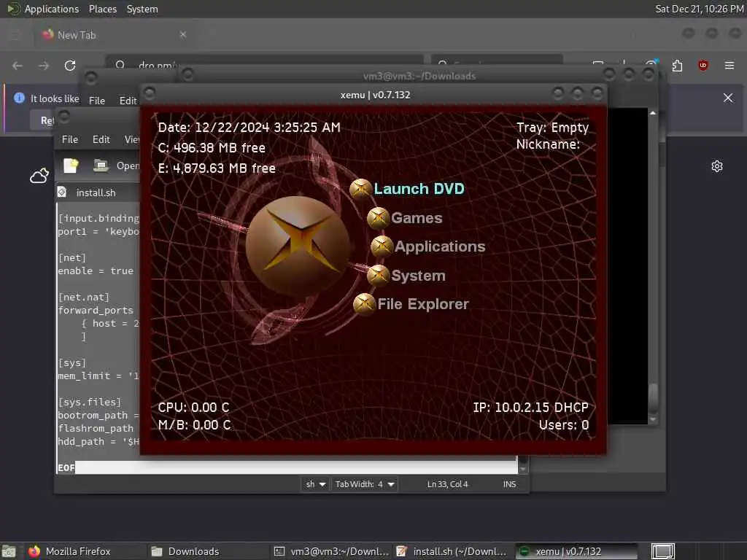747x560 pixels.
Task: Go back in Firefox
Action: (18, 66)
